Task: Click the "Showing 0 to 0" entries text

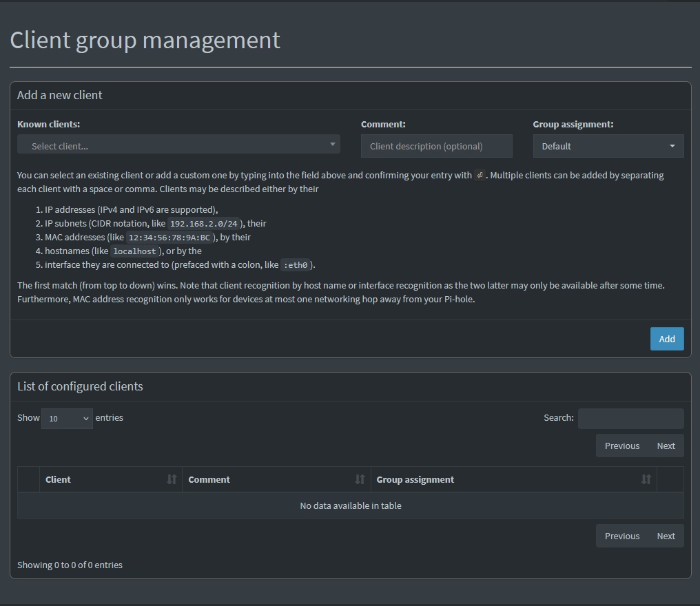Action: point(70,565)
